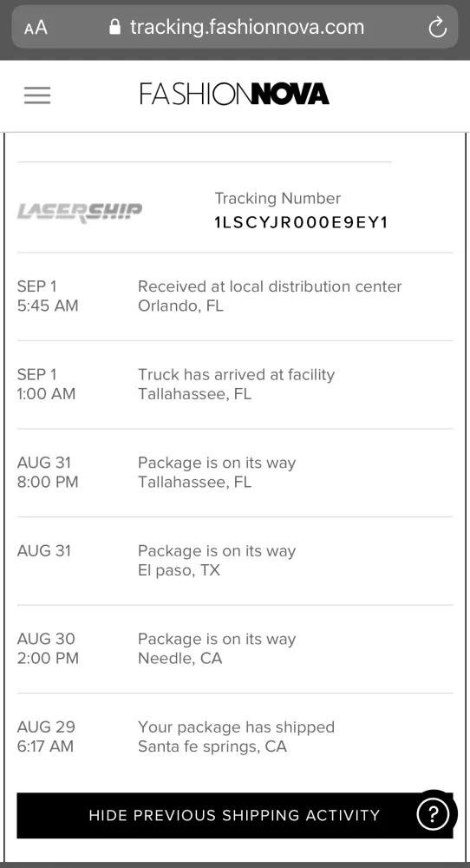Open the AA reader text size options
Image resolution: width=470 pixels, height=868 pixels.
36,27
